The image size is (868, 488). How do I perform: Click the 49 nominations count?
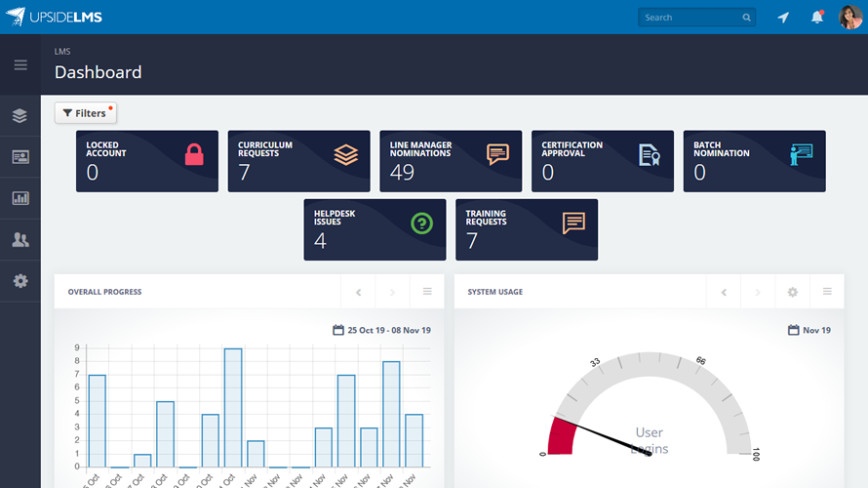pyautogui.click(x=402, y=173)
